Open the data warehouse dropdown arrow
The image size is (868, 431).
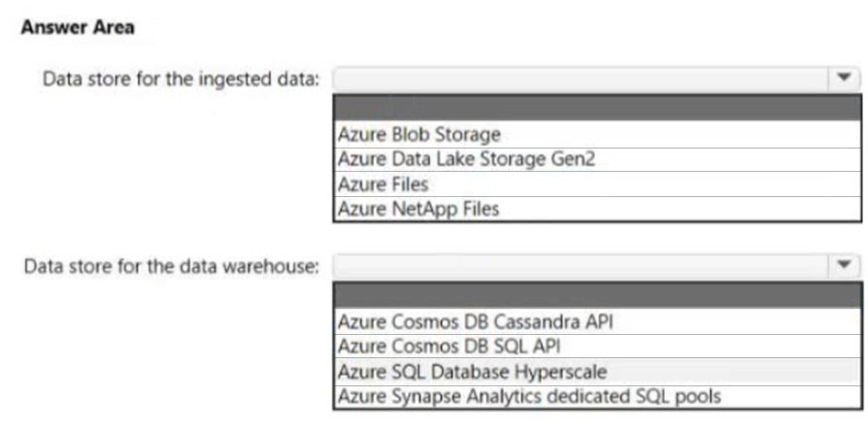(844, 266)
